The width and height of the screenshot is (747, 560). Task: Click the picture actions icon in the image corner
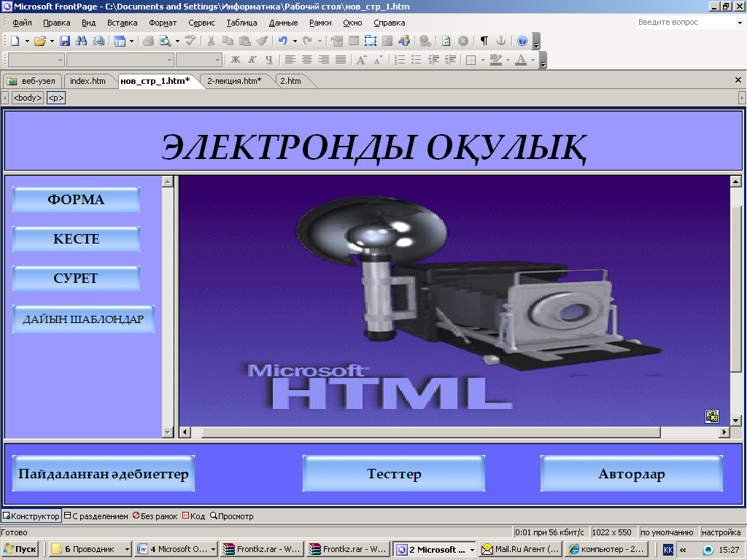click(x=712, y=416)
